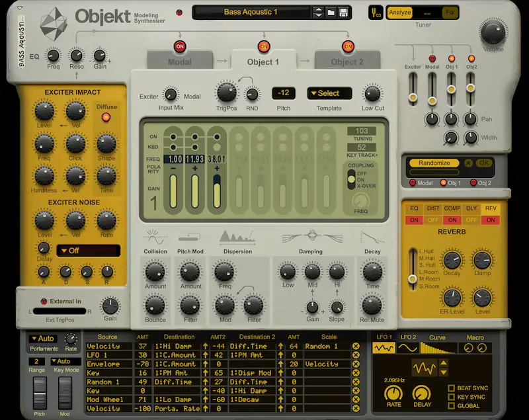Screen dimensions: 529x420
Task: Delete the Random 1 source modulation row
Action: pos(356,382)
